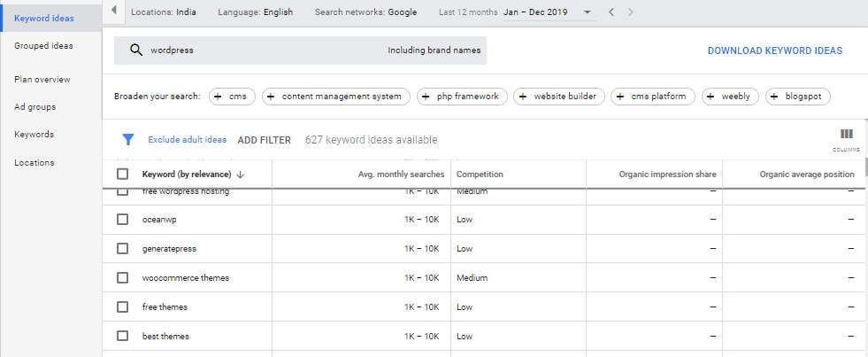Click the 'generatepress' keyword text
868x357 pixels.
pos(169,249)
